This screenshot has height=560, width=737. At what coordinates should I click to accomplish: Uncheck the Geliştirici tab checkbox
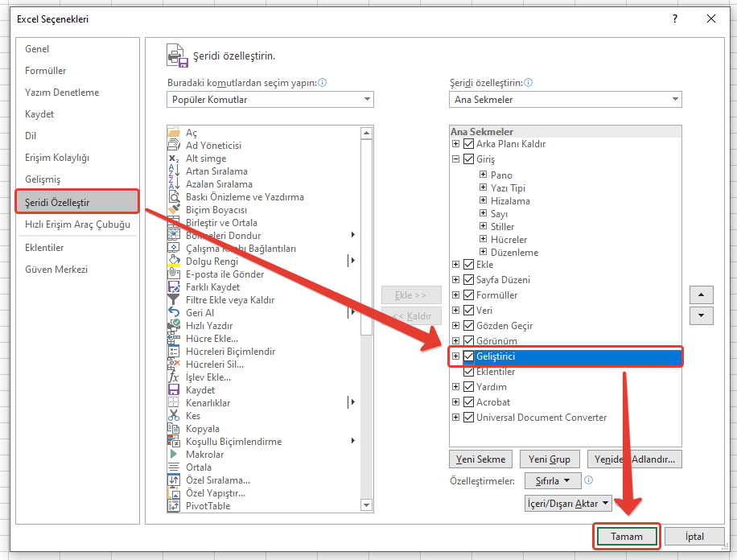pyautogui.click(x=469, y=356)
